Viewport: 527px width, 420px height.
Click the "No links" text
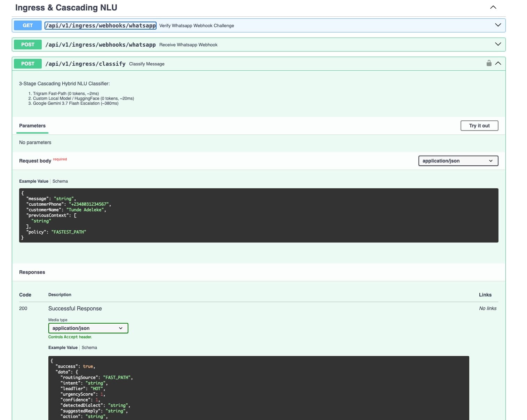pyautogui.click(x=488, y=308)
